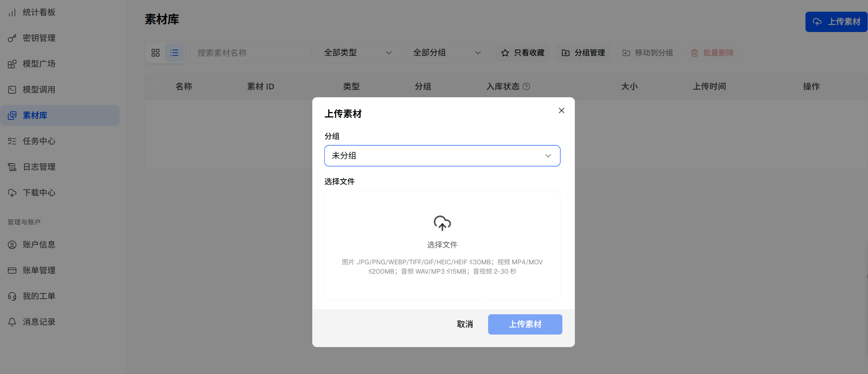Click the 大小 column header
Screen dimensions: 868x374
[629, 87]
